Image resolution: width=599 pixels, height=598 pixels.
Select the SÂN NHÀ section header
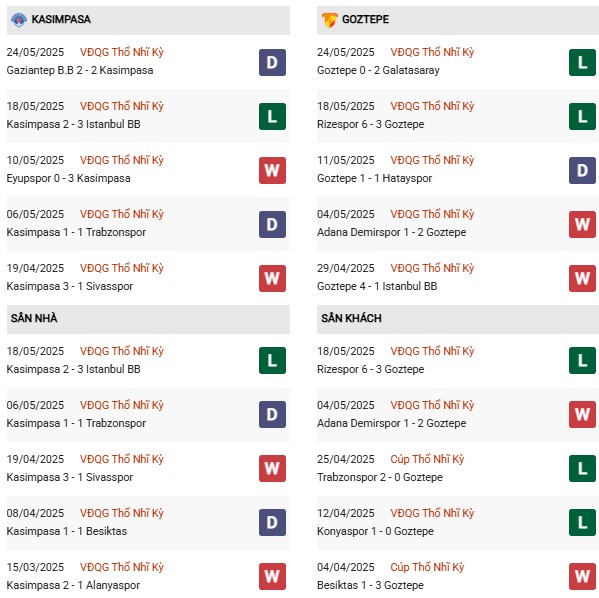tap(148, 319)
